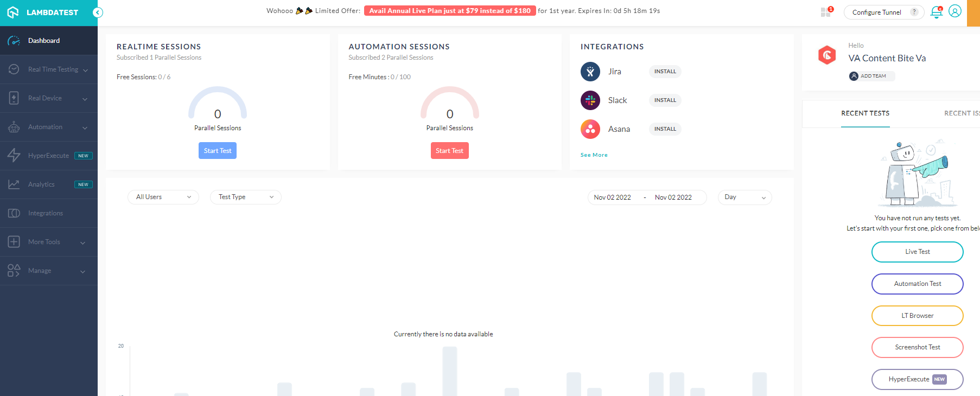The image size is (980, 396).
Task: Install the Asana integration
Action: [665, 129]
